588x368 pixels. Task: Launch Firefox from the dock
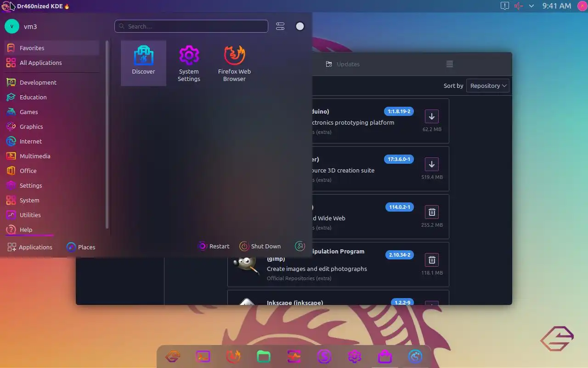pyautogui.click(x=233, y=356)
